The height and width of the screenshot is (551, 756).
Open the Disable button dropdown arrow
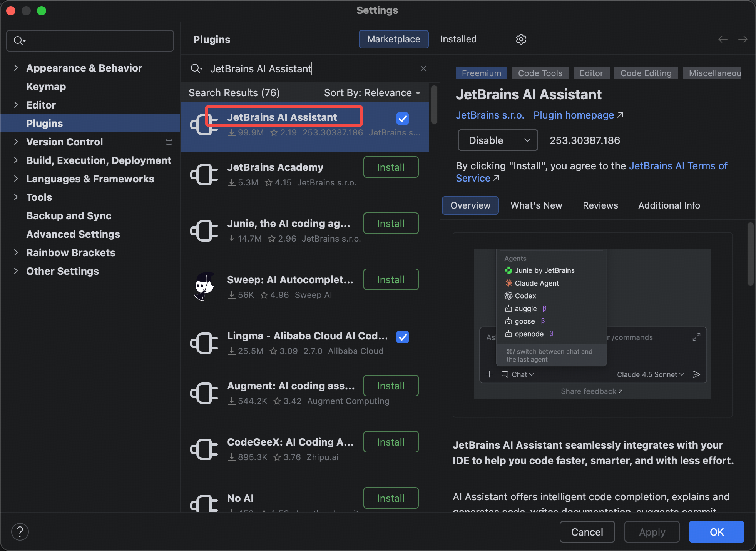pyautogui.click(x=527, y=140)
